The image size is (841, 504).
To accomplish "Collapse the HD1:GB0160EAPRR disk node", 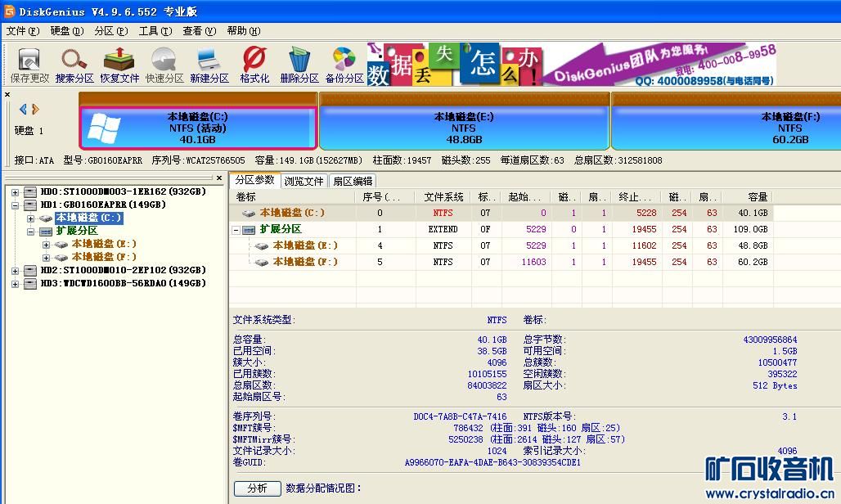I will point(16,205).
